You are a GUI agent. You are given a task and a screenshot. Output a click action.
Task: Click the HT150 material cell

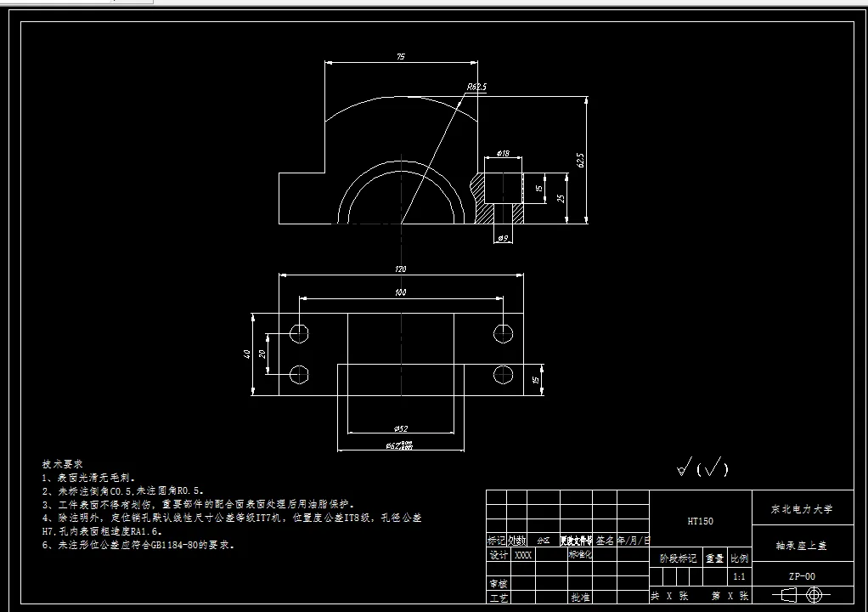[x=701, y=520]
